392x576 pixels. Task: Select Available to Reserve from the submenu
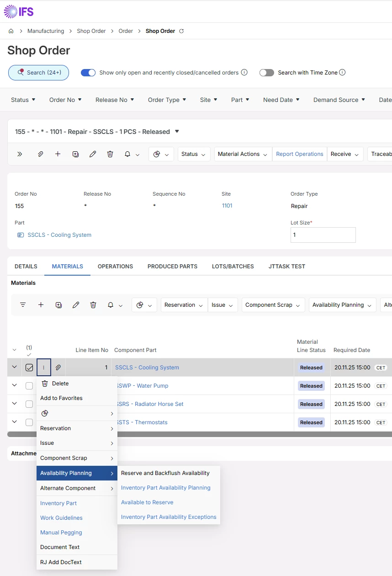pyautogui.click(x=147, y=502)
